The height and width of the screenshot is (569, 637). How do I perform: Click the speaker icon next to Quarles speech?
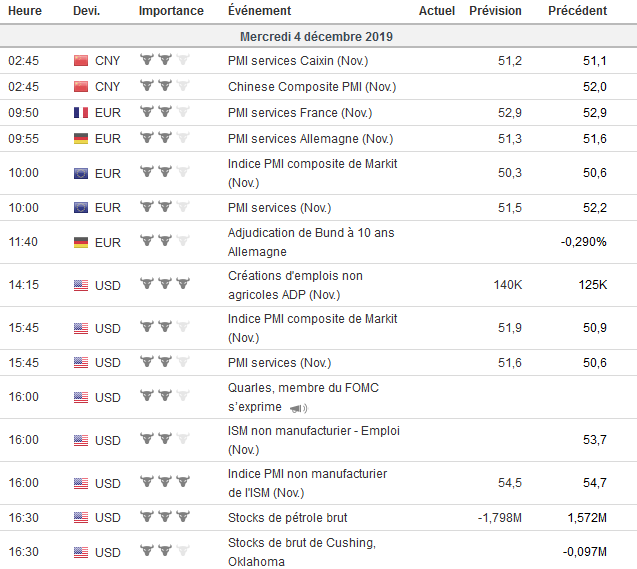[x=298, y=408]
